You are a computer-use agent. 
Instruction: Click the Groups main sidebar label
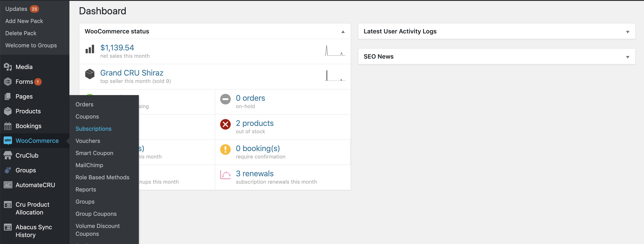pyautogui.click(x=26, y=170)
